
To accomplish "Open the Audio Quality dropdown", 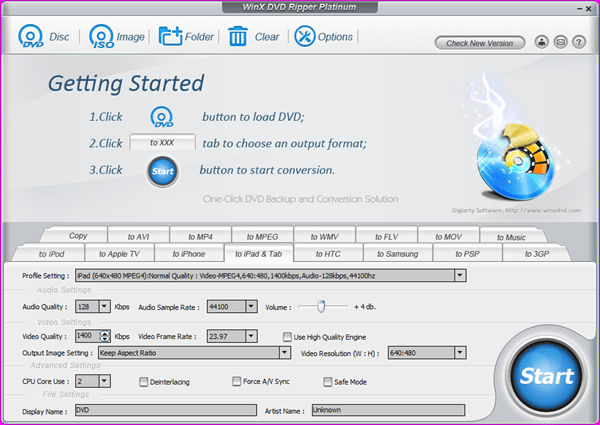I will coord(104,306).
